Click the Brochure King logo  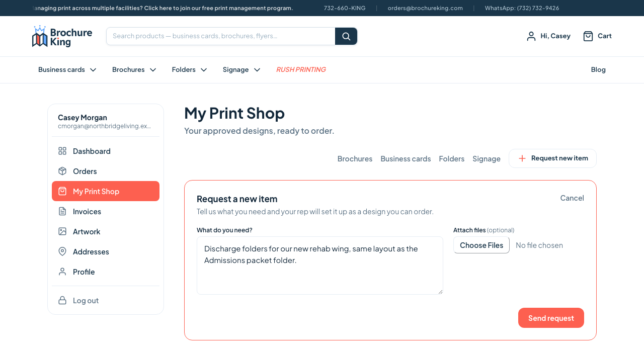62,36
